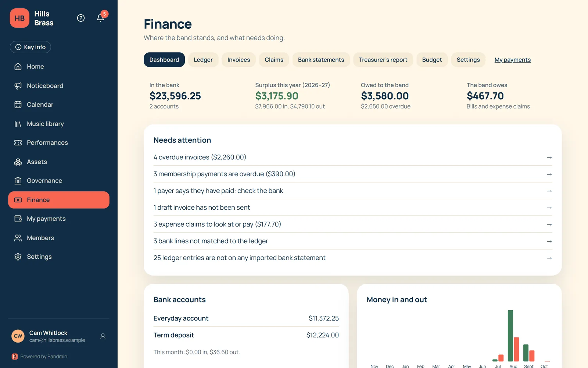The image size is (588, 368).
Task: Click the profile icon beside Cam Whitlock
Action: [103, 336]
